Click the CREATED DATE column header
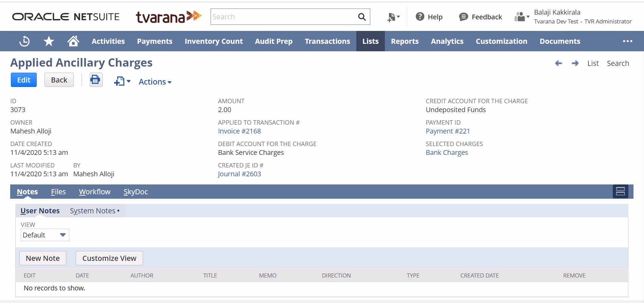Image resolution: width=644 pixels, height=303 pixels. pyautogui.click(x=479, y=275)
